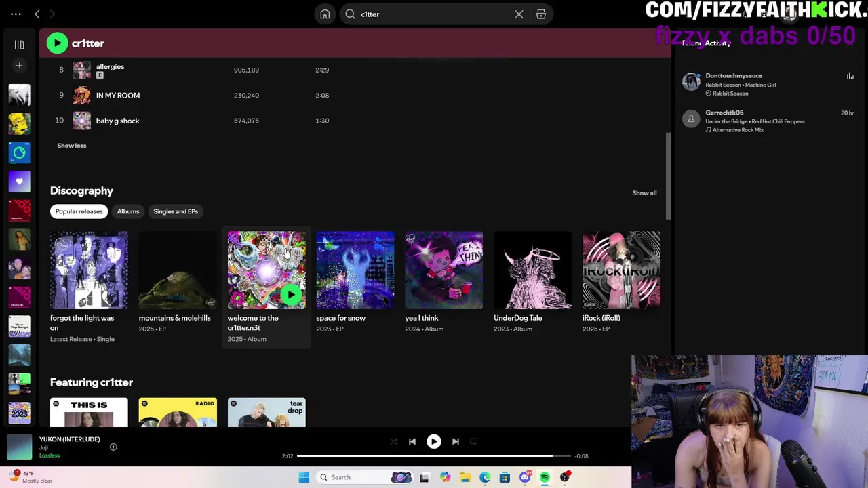Open the Browse icon beside search
The height and width of the screenshot is (488, 868).
541,14
